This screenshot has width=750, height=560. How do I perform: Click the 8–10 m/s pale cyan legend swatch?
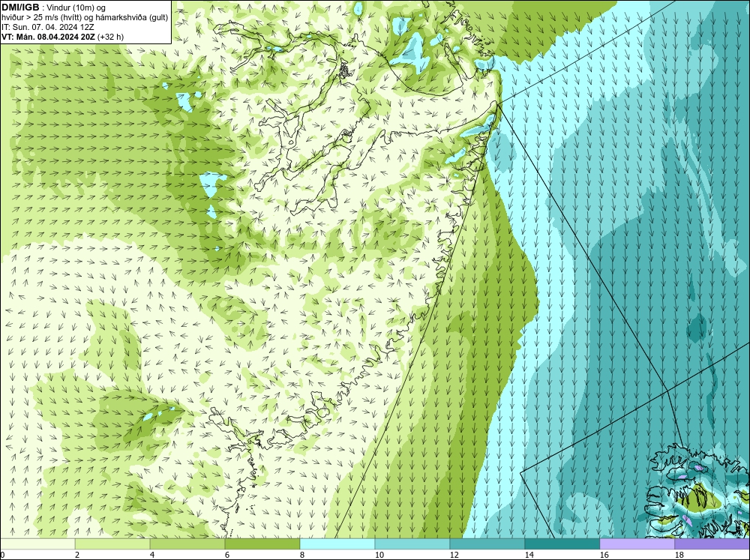click(x=337, y=544)
